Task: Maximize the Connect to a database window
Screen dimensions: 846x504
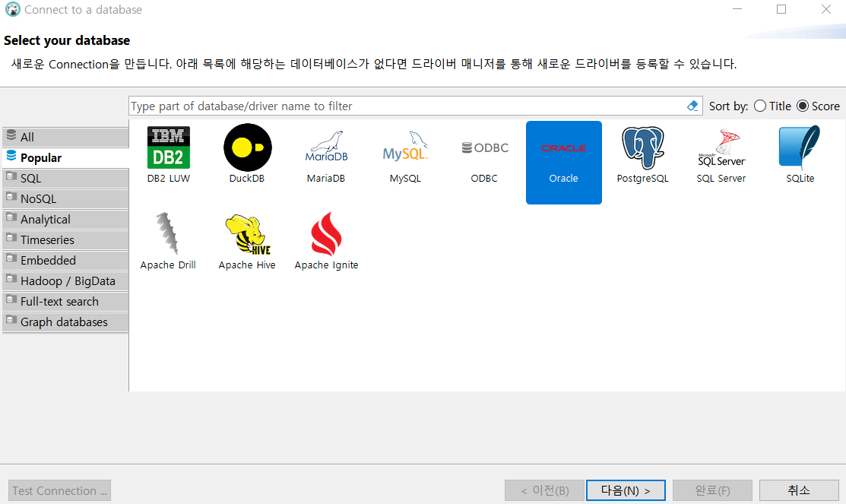Action: tap(781, 9)
